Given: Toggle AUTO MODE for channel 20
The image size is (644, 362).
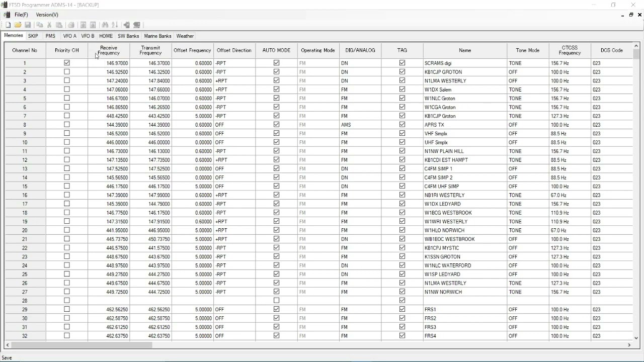Looking at the screenshot, I should coord(276,230).
